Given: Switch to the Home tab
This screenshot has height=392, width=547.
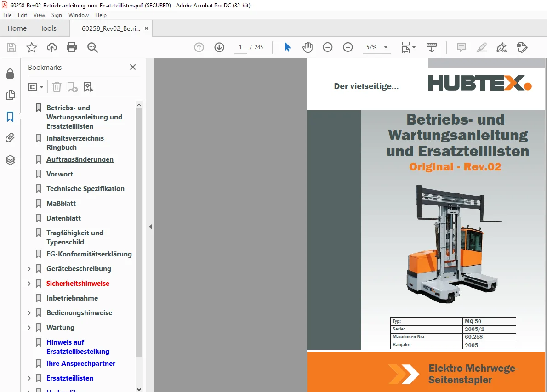Looking at the screenshot, I should [17, 28].
